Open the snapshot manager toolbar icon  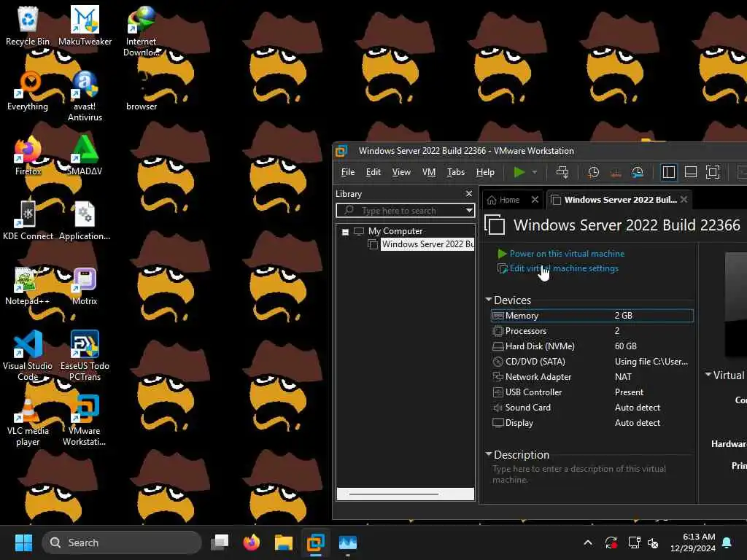(638, 172)
